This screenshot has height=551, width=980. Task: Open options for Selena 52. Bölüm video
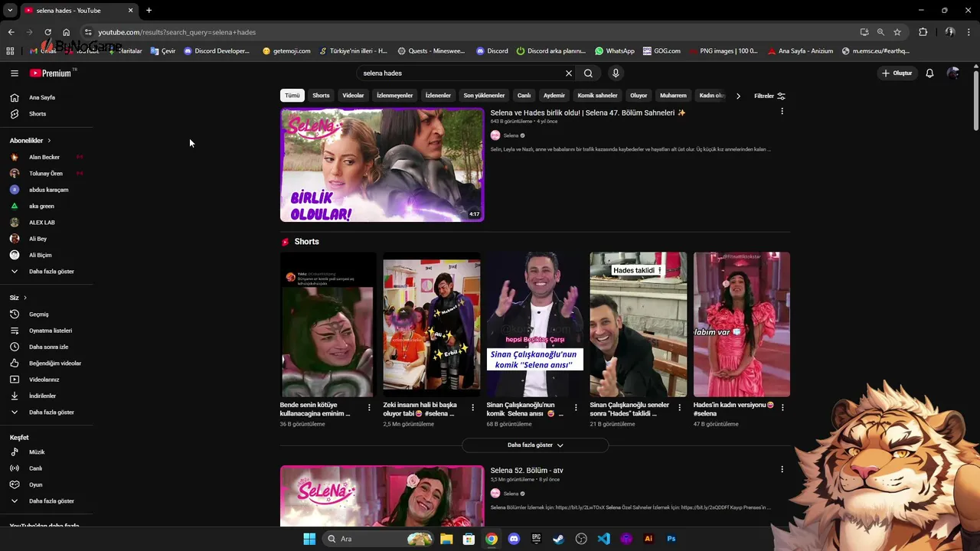[x=782, y=469]
